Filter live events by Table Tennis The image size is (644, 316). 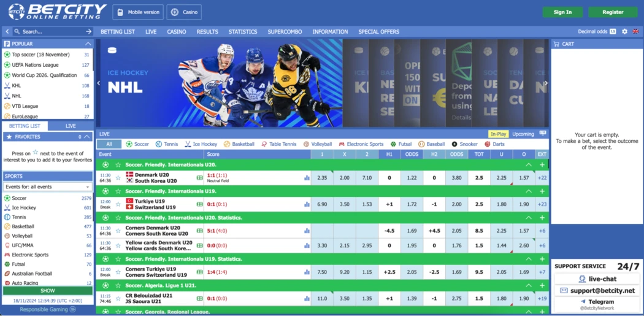tap(278, 144)
